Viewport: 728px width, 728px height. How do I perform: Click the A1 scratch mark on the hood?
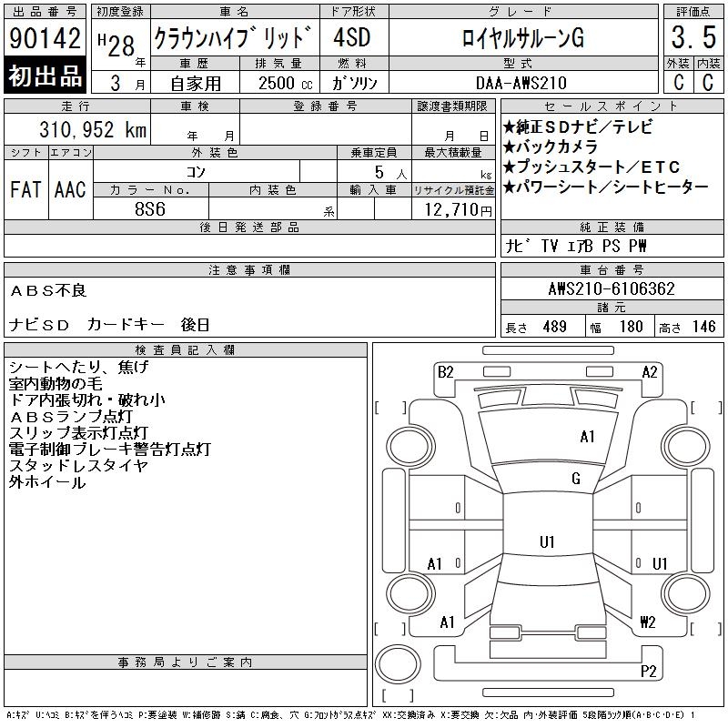(588, 437)
